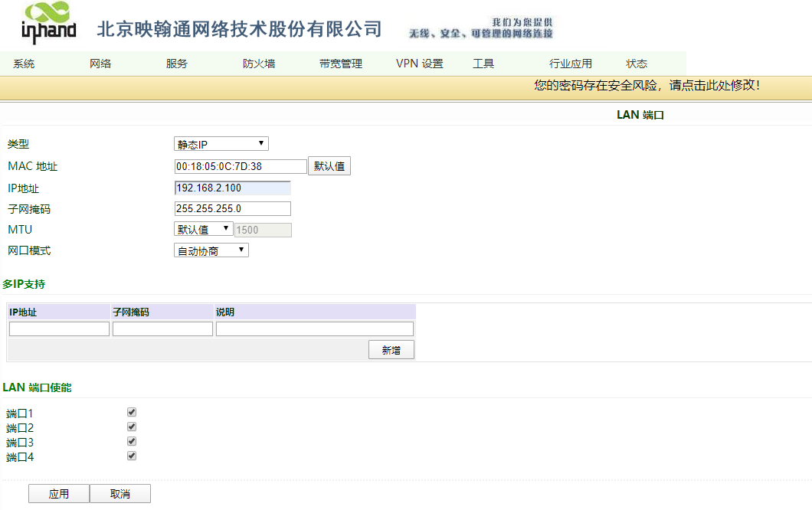Open the 状态 menu
Viewport: 812px width, 510px height.
click(x=637, y=64)
